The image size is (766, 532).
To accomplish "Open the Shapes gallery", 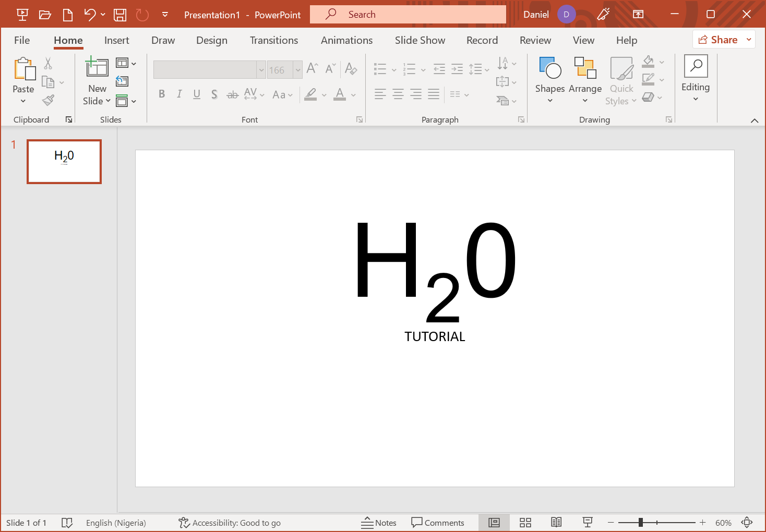I will click(549, 79).
